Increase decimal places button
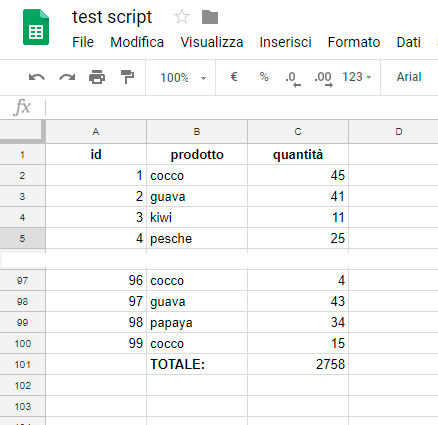Image resolution: width=438 pixels, height=425 pixels. coord(323,79)
